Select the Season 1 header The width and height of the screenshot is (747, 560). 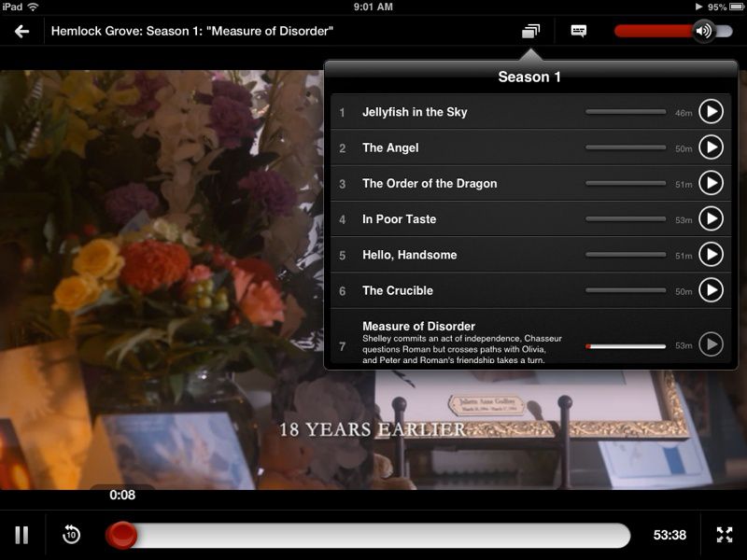tap(529, 77)
